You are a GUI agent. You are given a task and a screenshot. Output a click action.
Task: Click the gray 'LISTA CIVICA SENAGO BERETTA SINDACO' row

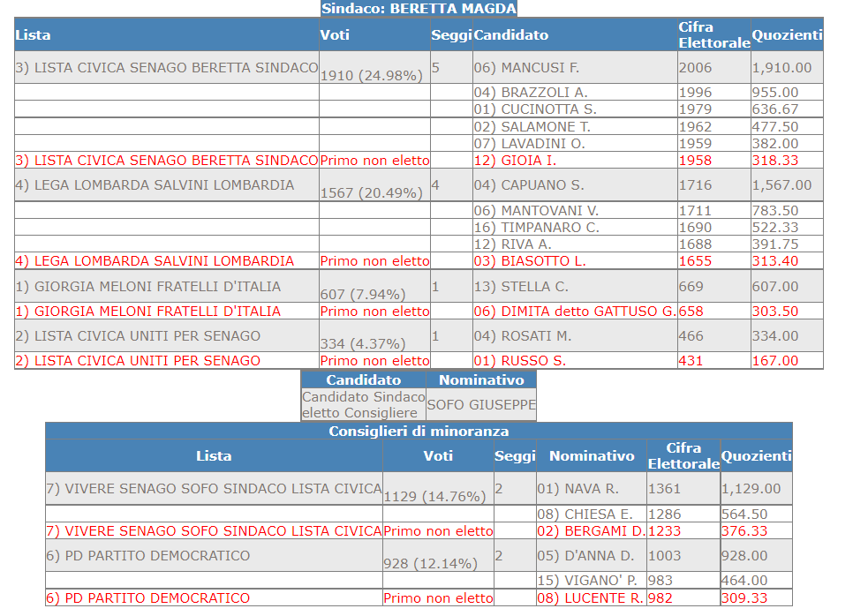tap(419, 67)
